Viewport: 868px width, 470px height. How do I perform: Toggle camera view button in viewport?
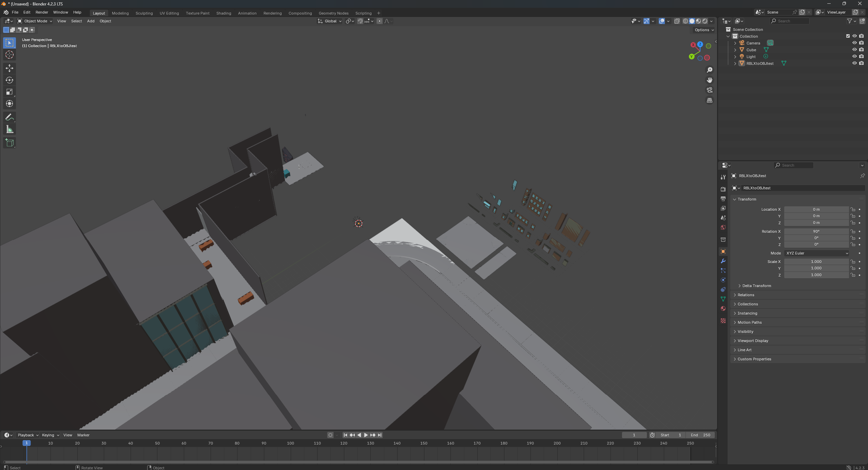coord(709,90)
